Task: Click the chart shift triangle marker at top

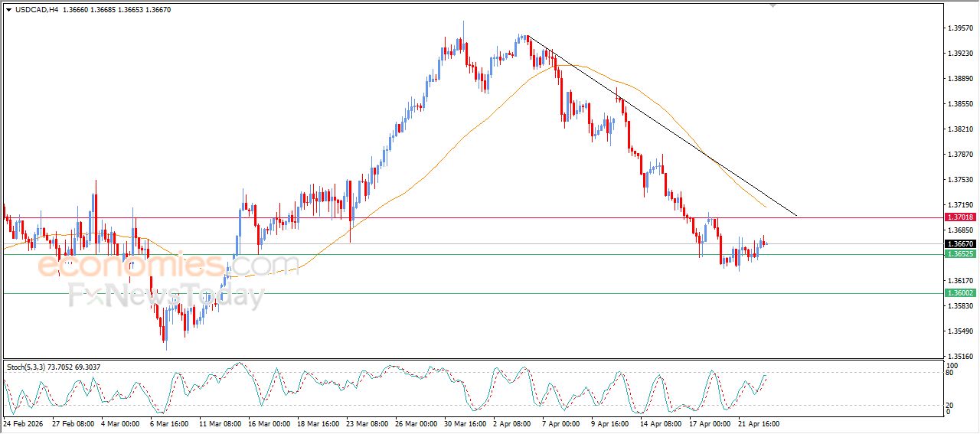Action: click(x=773, y=5)
